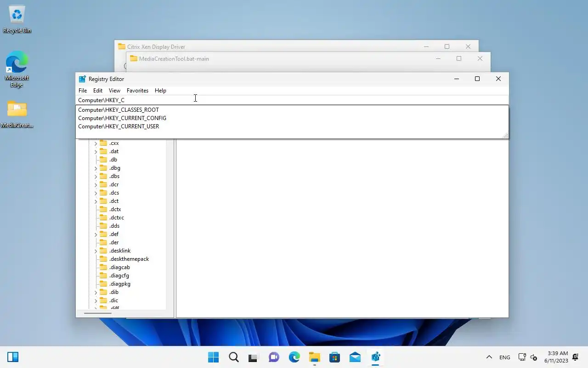The height and width of the screenshot is (368, 588).
Task: Click the .dctxc key folder icon
Action: tap(103, 218)
